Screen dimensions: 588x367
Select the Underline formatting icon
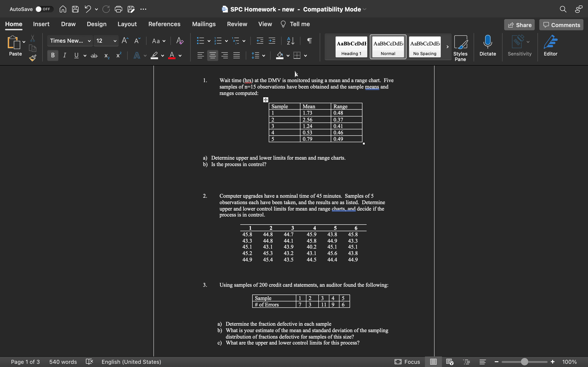coord(76,55)
